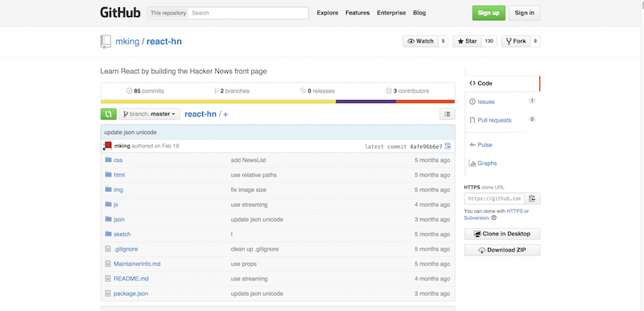Click the repository book icon beside mking

coord(105,42)
